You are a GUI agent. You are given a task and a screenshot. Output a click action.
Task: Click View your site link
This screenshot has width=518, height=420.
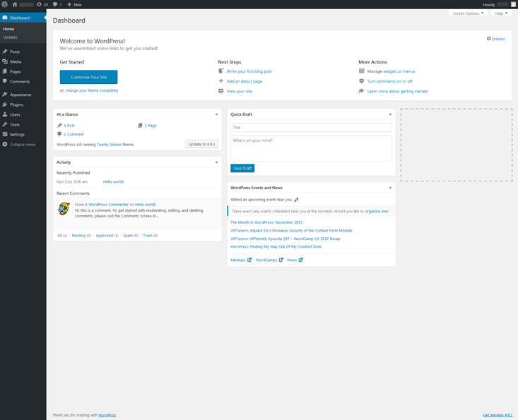[x=239, y=91]
